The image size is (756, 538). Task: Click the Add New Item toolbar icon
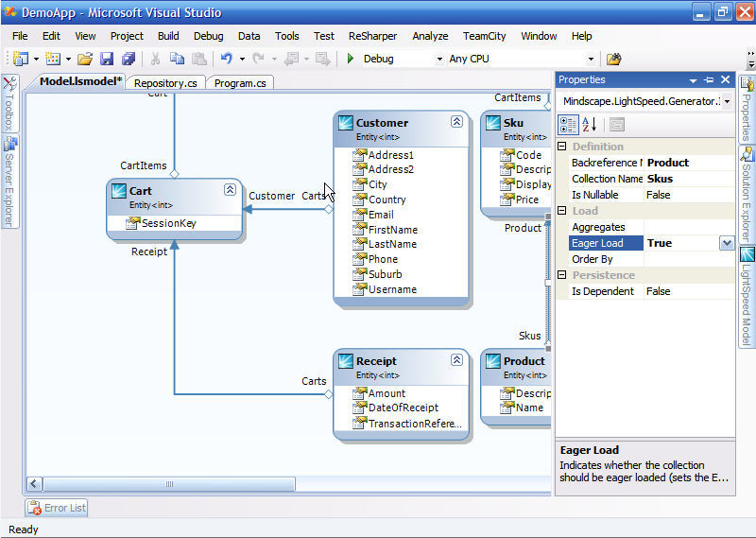53,59
